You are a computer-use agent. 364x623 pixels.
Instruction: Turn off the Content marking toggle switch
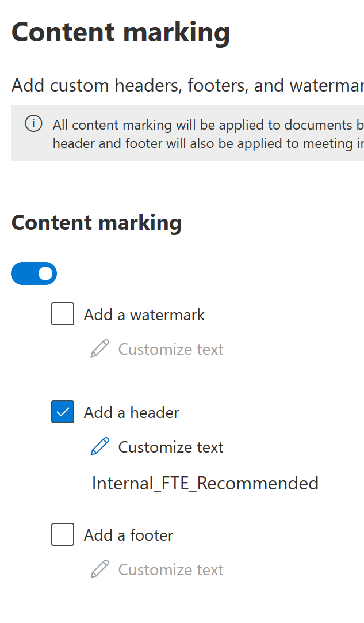[x=34, y=273]
